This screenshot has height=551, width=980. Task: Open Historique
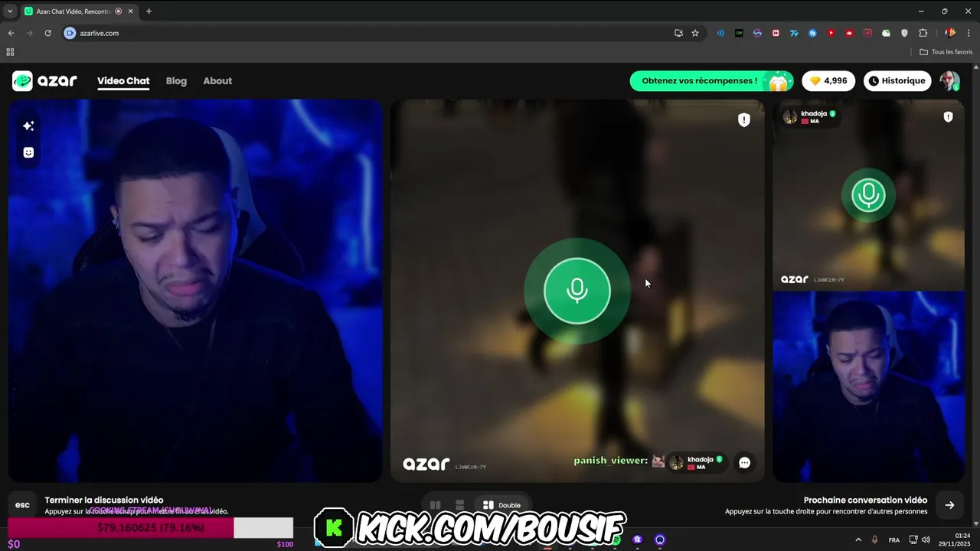click(x=897, y=81)
